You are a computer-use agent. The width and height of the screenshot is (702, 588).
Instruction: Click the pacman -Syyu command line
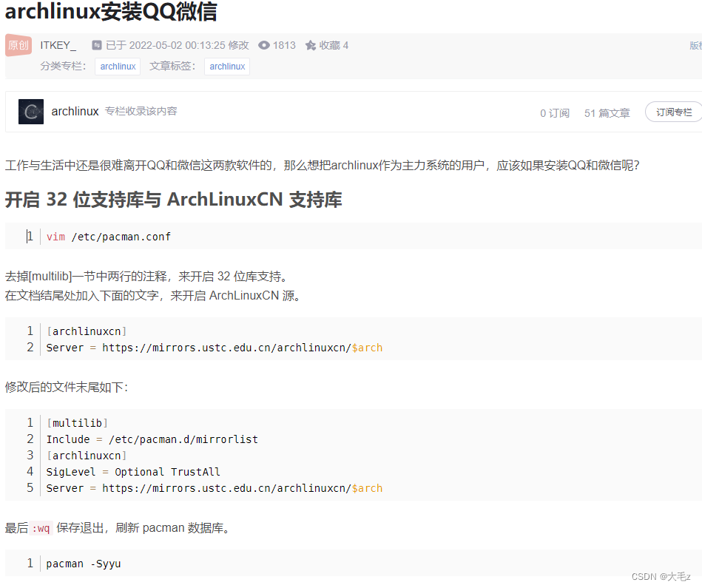tap(84, 564)
